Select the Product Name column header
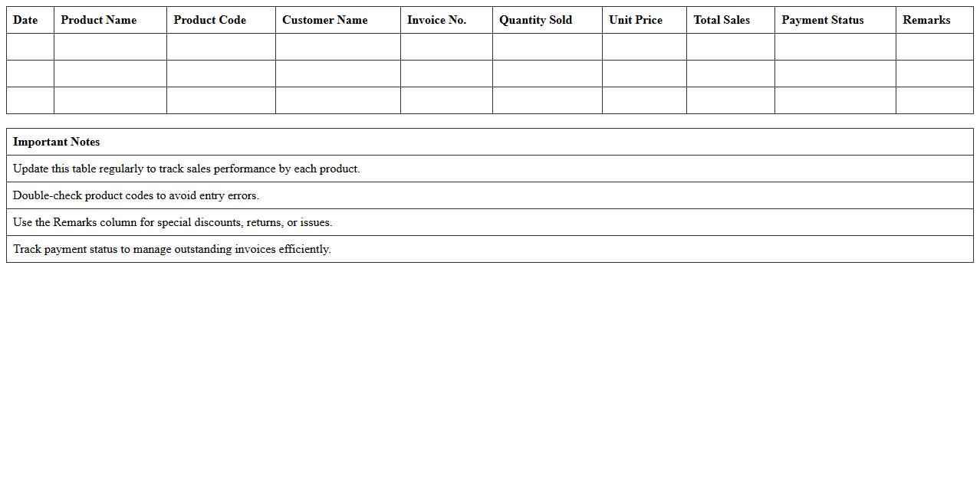Image resolution: width=980 pixels, height=498 pixels. click(99, 20)
